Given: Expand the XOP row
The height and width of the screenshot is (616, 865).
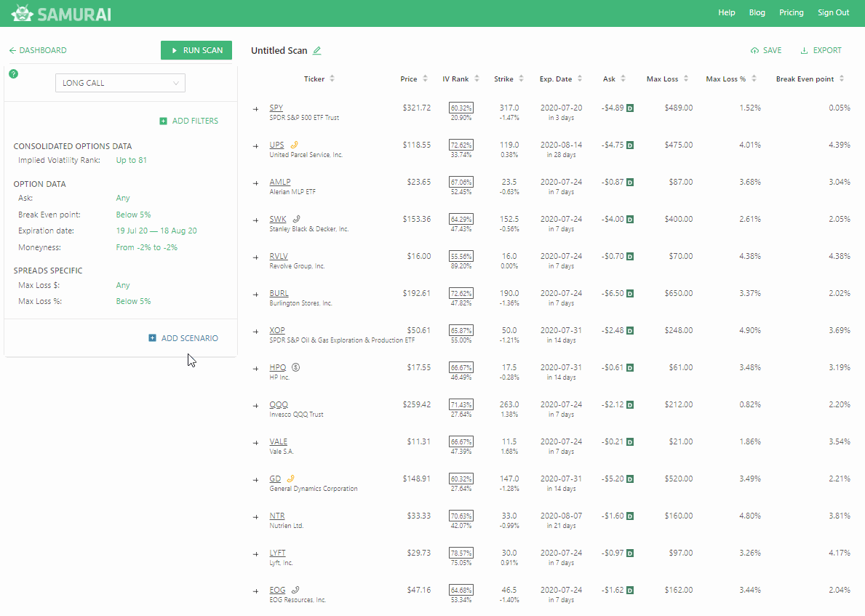Looking at the screenshot, I should point(255,332).
